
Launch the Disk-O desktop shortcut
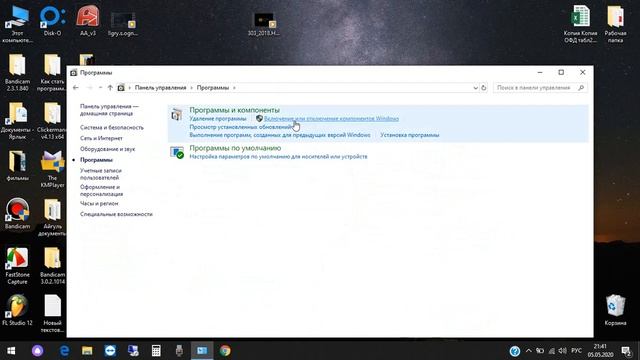[52, 21]
